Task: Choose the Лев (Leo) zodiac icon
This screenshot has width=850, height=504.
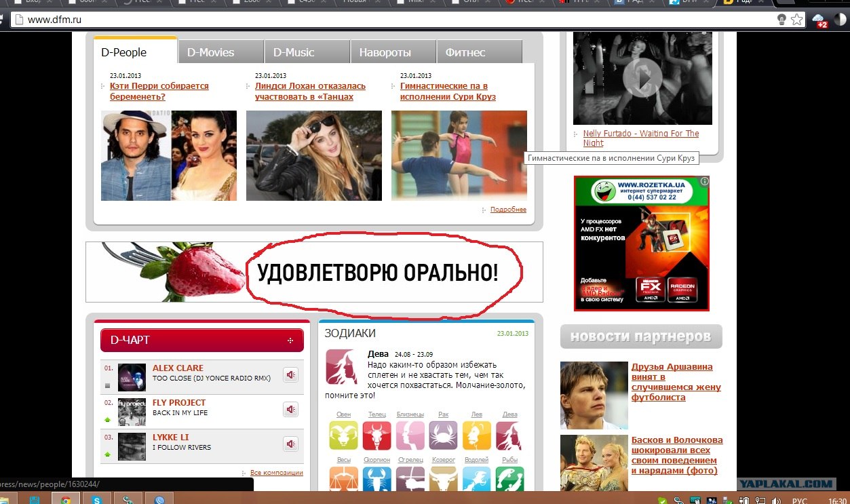Action: tap(477, 435)
